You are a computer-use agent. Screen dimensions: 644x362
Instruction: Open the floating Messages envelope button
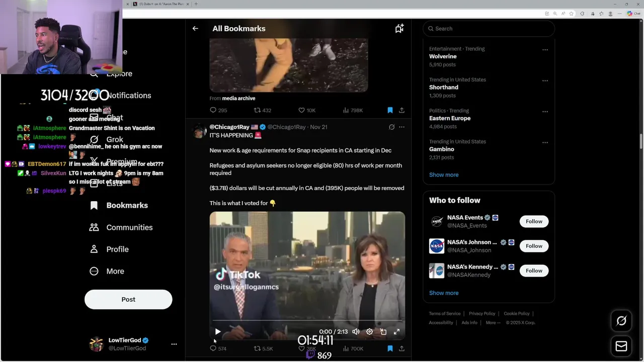(621, 346)
